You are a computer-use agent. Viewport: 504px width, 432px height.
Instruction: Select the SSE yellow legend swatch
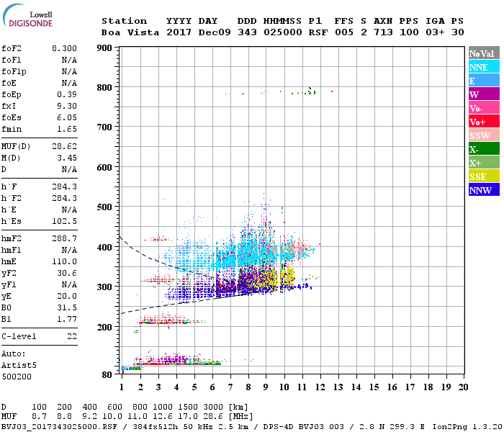coord(482,176)
